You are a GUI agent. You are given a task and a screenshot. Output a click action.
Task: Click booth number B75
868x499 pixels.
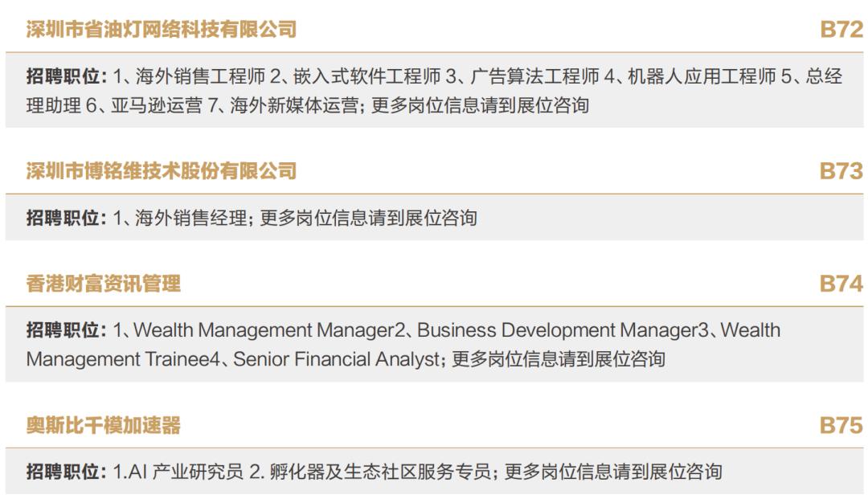(x=841, y=426)
